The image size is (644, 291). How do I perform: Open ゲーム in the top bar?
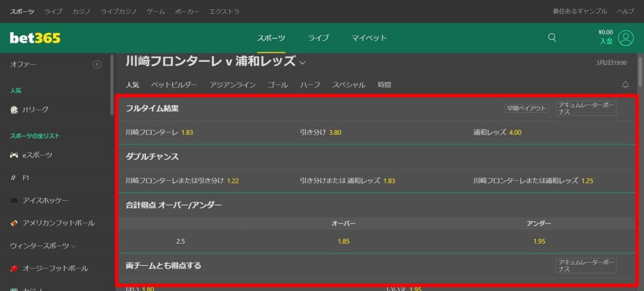[x=156, y=11]
